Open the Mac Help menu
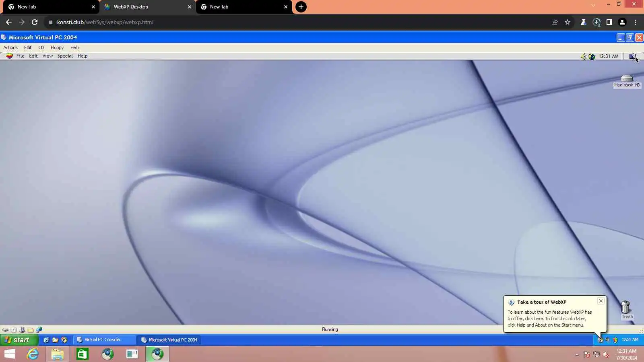 tap(83, 56)
